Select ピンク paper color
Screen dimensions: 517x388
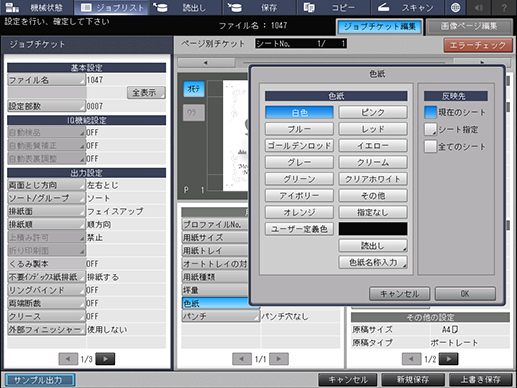click(373, 112)
